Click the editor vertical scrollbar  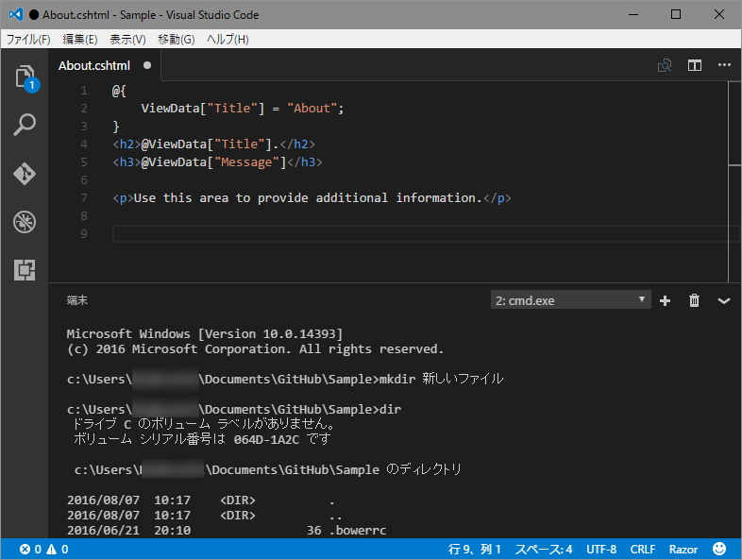(x=734, y=181)
